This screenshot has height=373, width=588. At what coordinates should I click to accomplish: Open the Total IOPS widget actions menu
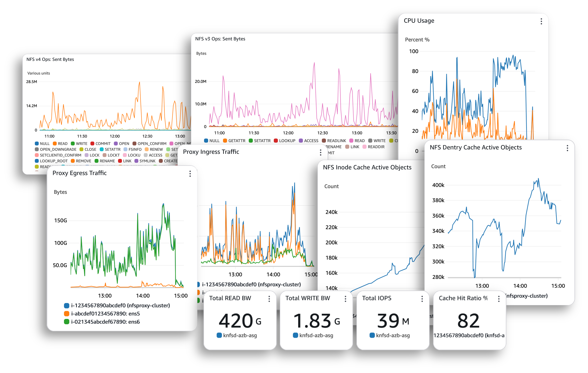pyautogui.click(x=422, y=299)
